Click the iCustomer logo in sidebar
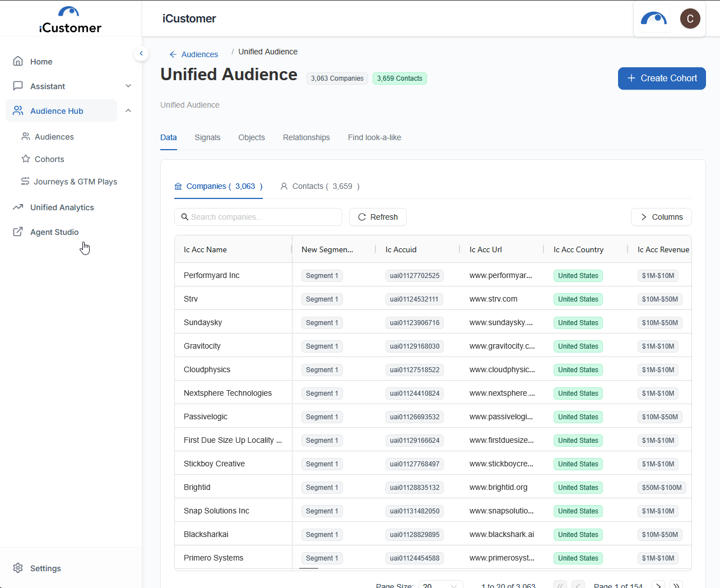Viewport: 720px width, 588px height. point(70,20)
